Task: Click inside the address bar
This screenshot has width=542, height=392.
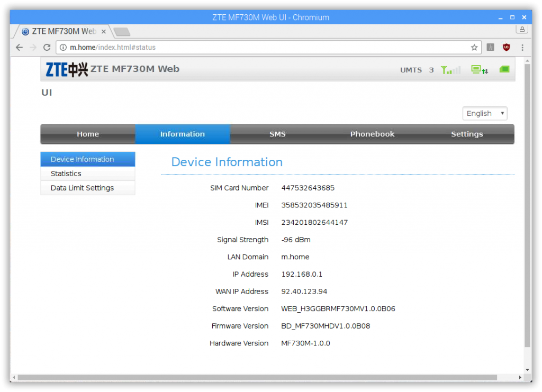Action: pos(212,47)
